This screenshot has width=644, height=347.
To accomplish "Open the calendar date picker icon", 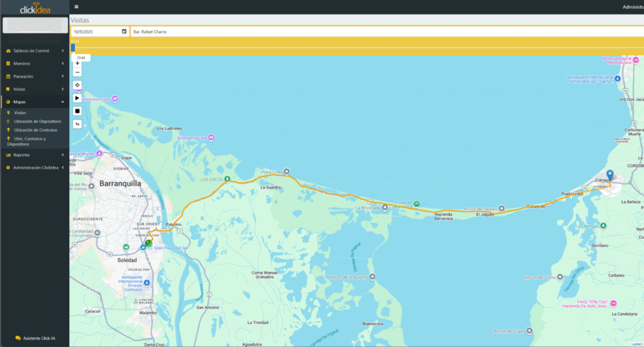I will [124, 31].
